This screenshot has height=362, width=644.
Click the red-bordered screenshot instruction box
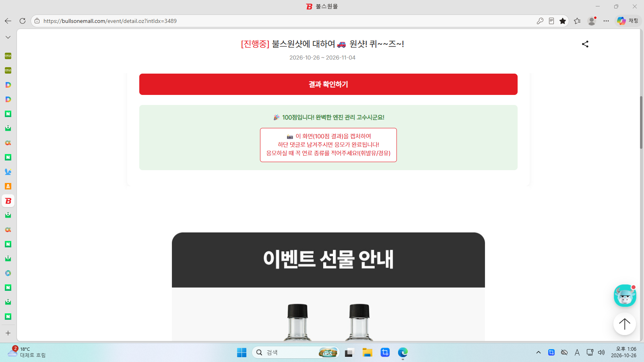pyautogui.click(x=328, y=145)
